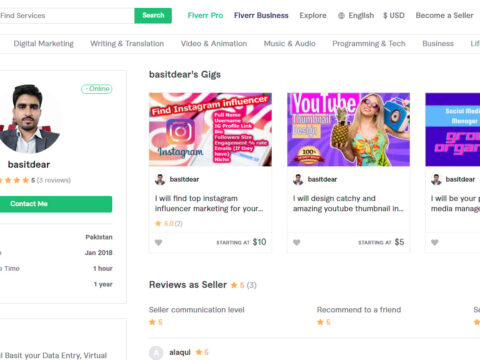Go to Become a Seller
This screenshot has height=360, width=480.
[x=444, y=16]
